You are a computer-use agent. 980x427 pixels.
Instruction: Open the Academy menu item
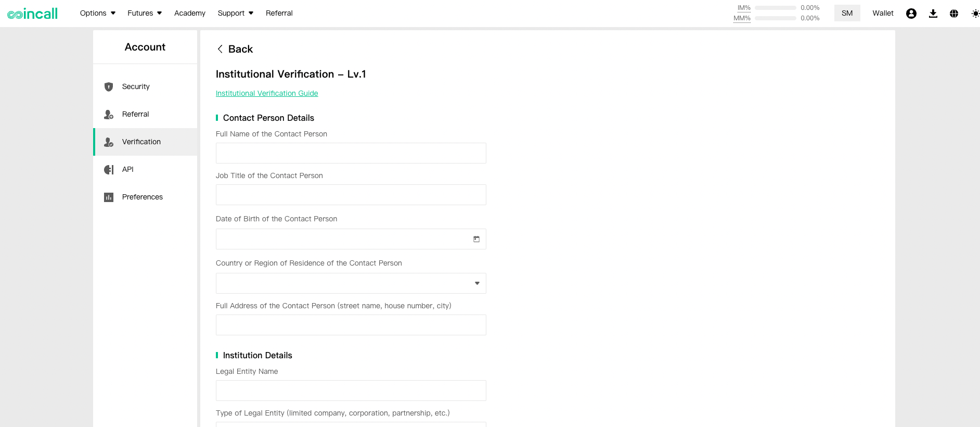point(190,13)
